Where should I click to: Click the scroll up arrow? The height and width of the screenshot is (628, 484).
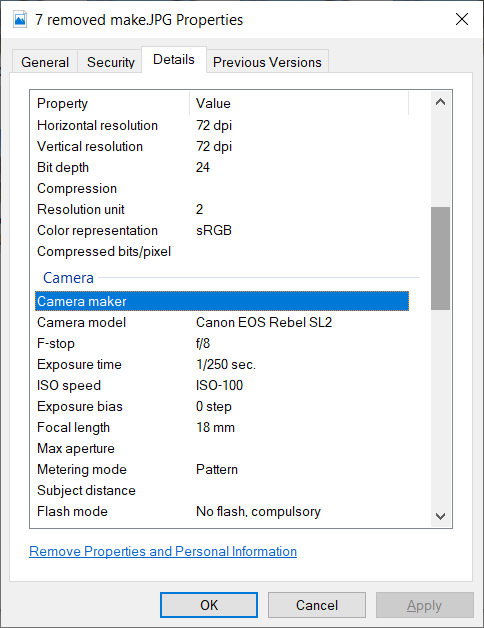pyautogui.click(x=440, y=102)
